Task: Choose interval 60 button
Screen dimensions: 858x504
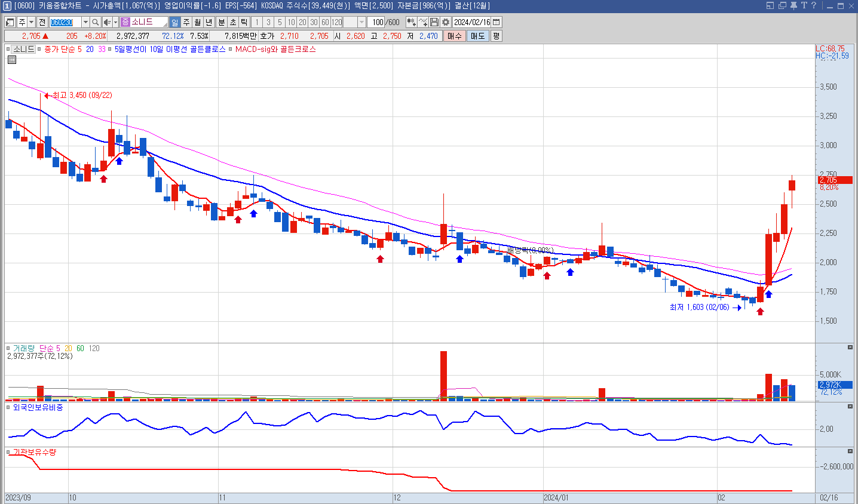Action: 325,22
